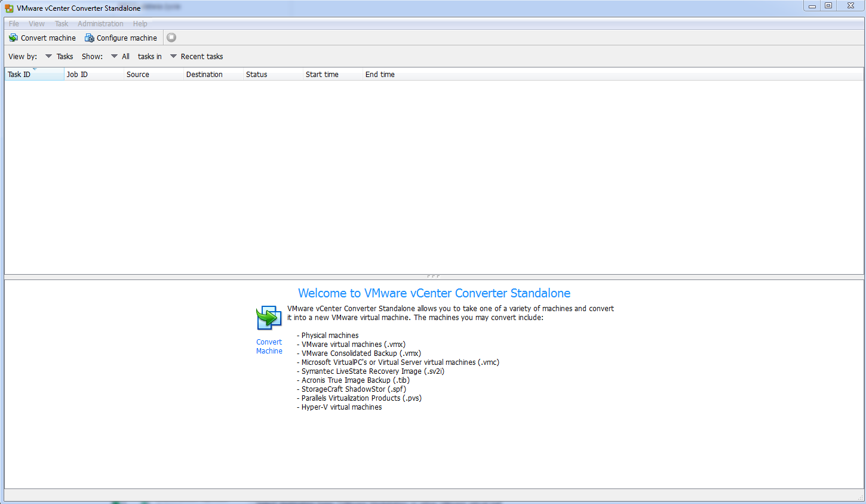Viewport: 866px width, 504px height.
Task: Click the VMware app icon in title bar
Action: [9, 8]
